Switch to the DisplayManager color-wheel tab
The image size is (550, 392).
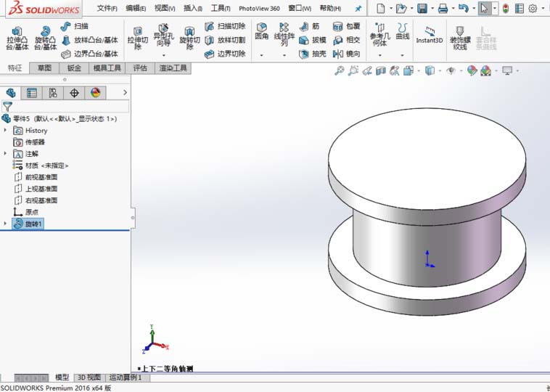[x=95, y=93]
